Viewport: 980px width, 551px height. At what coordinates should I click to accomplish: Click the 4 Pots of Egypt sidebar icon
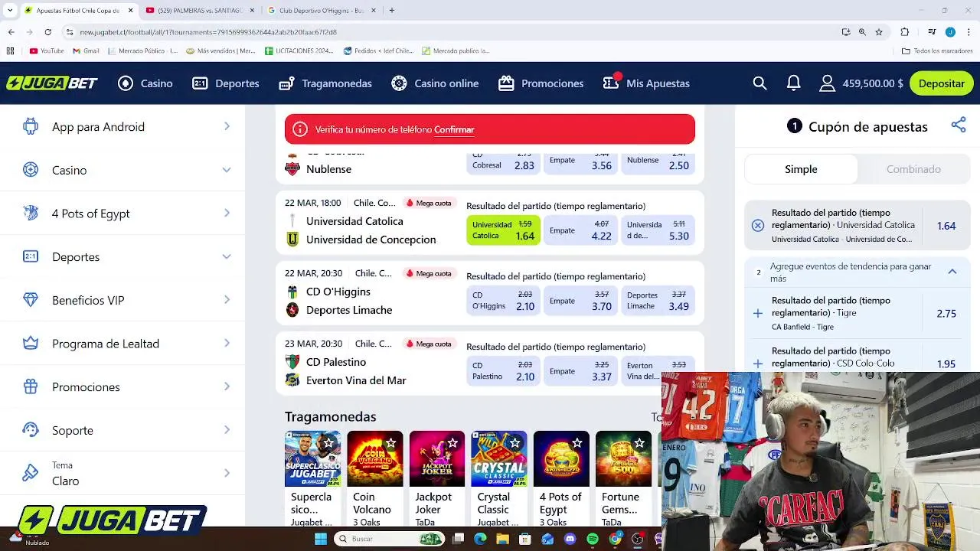[31, 213]
